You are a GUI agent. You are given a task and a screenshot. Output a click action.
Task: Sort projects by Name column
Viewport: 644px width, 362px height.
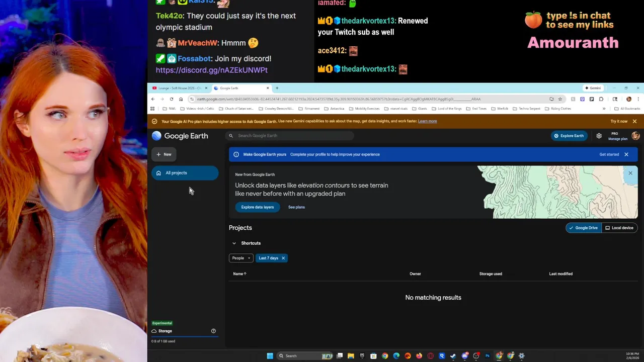click(239, 274)
